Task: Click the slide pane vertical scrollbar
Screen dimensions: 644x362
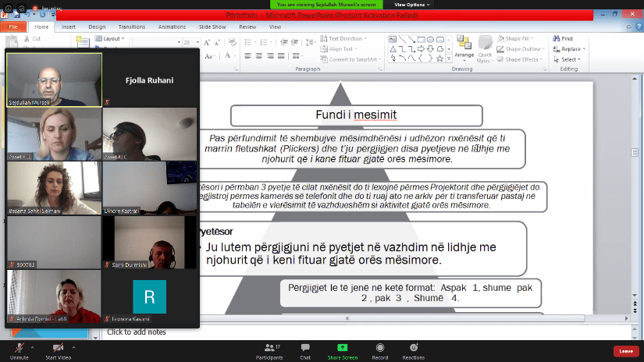Action: tap(639, 195)
